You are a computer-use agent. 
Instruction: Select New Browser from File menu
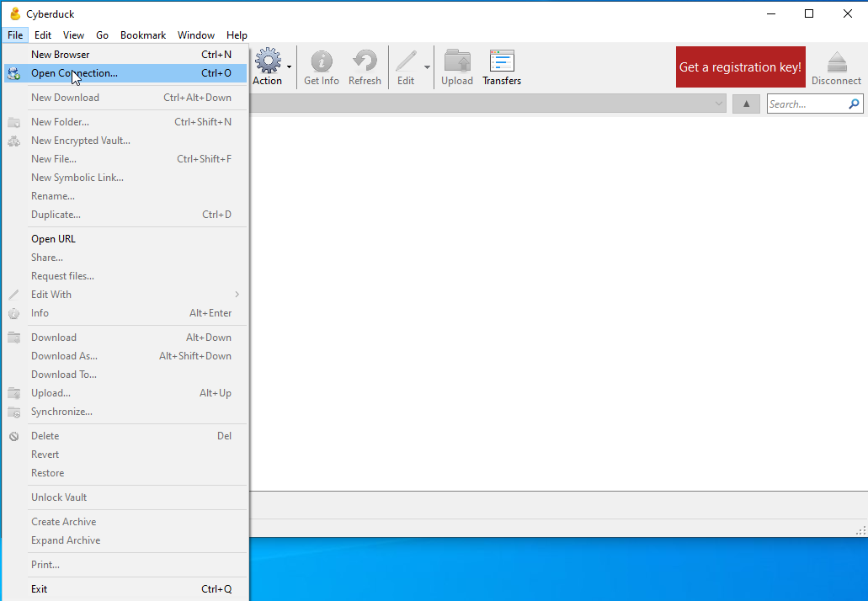(125, 54)
